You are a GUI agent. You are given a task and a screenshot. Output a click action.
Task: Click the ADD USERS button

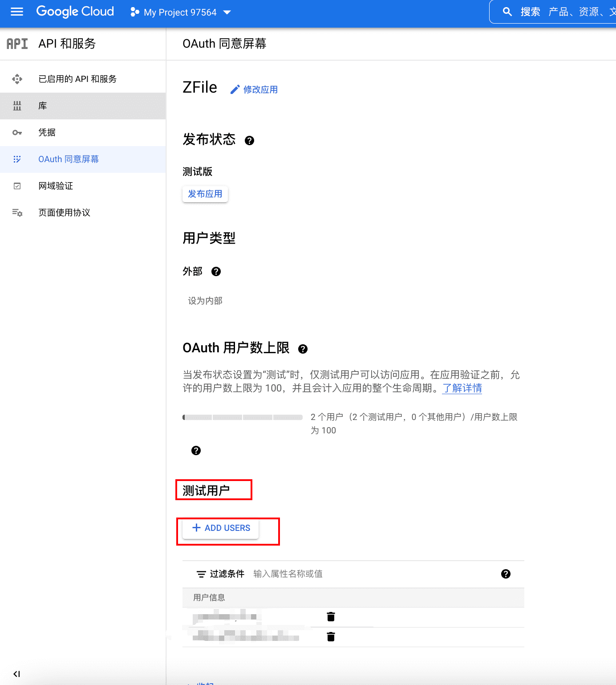(221, 528)
